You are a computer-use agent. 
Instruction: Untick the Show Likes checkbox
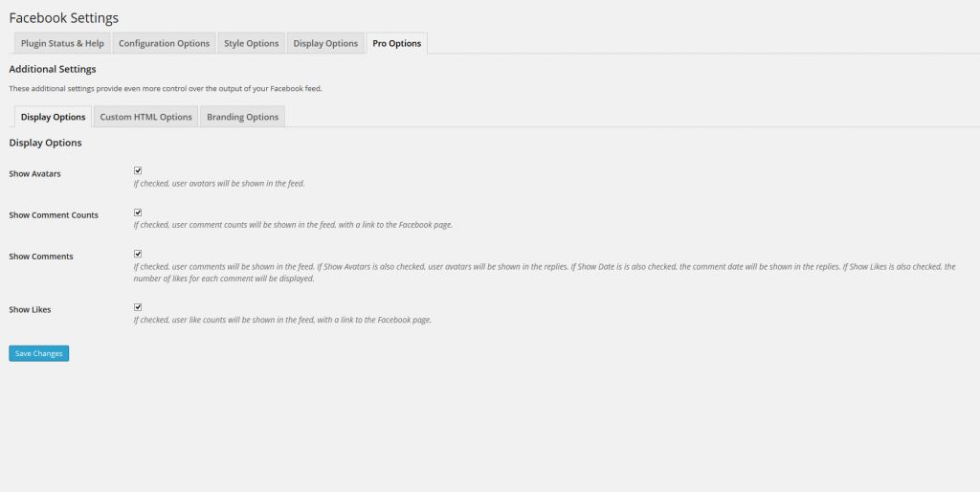pyautogui.click(x=138, y=307)
